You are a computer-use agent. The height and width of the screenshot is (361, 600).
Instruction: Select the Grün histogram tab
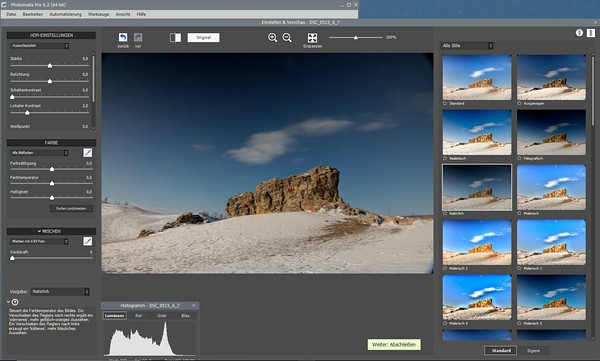162,316
